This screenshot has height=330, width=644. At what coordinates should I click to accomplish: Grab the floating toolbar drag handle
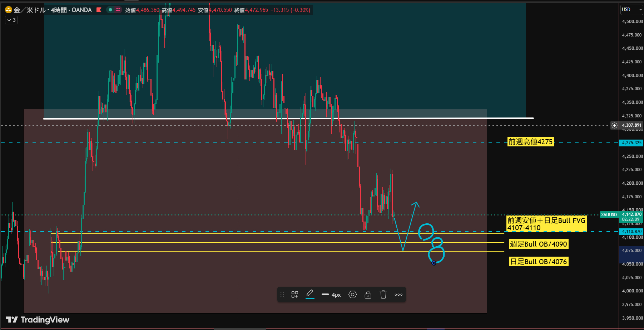282,295
